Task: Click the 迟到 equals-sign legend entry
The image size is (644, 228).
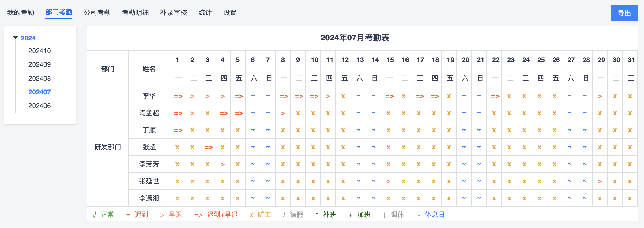Action: 137,215
